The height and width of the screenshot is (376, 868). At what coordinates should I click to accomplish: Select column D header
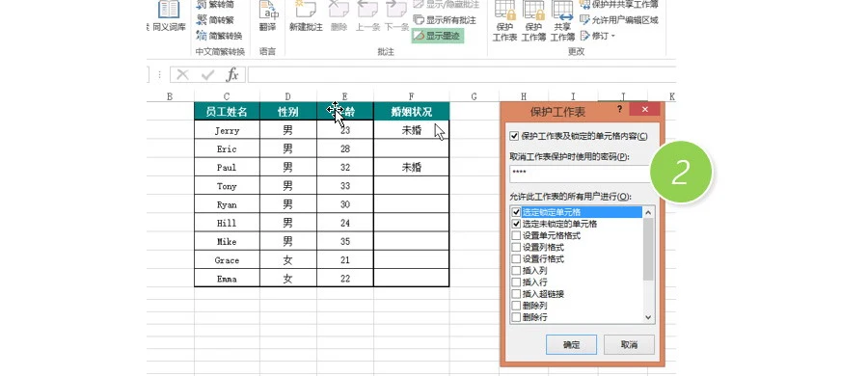tap(288, 96)
